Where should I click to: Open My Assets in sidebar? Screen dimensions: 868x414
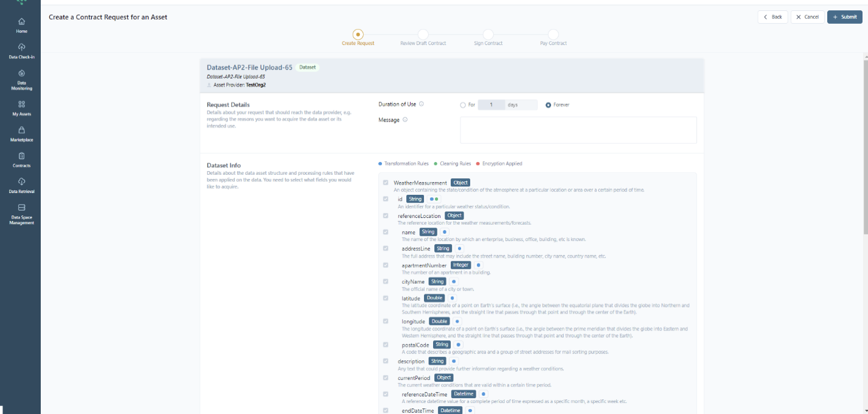click(x=21, y=108)
